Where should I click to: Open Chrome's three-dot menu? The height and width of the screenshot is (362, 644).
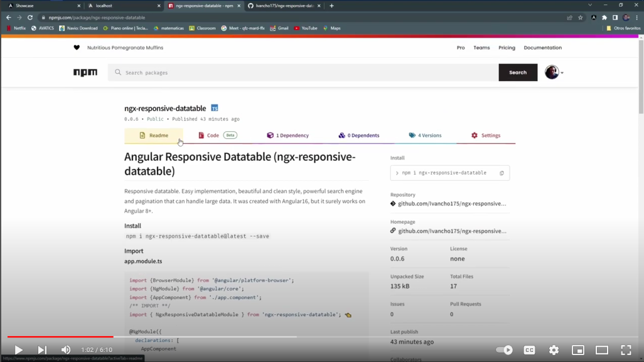(x=638, y=18)
